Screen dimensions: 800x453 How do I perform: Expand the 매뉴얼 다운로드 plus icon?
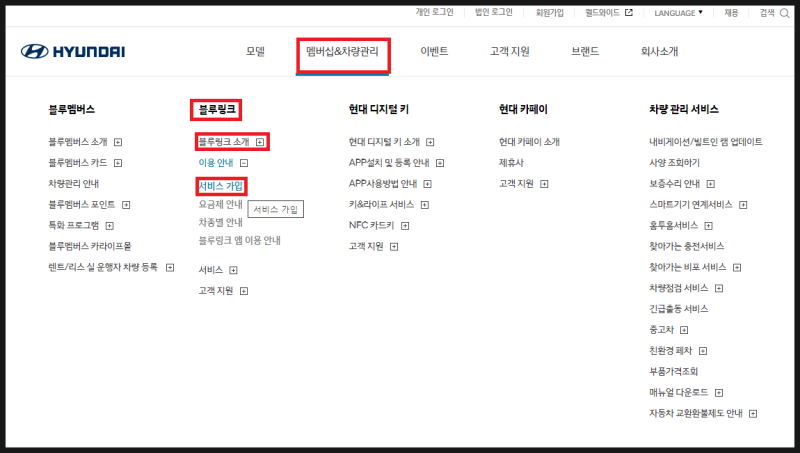719,392
